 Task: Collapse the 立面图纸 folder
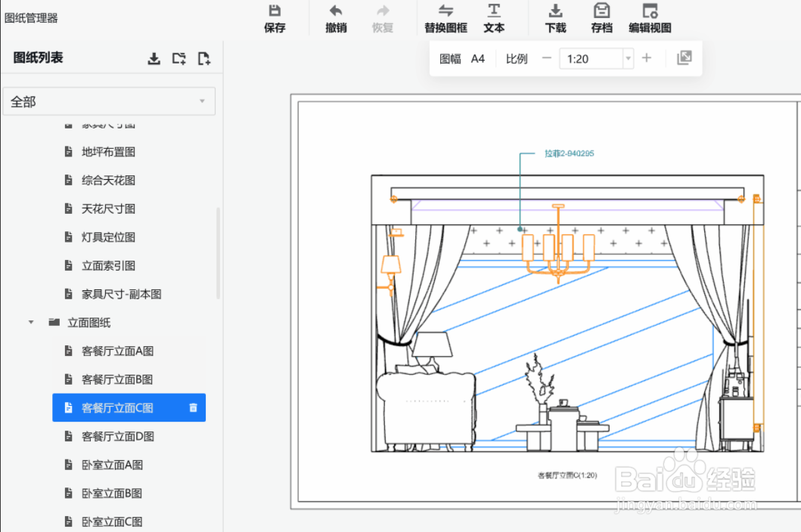(31, 322)
